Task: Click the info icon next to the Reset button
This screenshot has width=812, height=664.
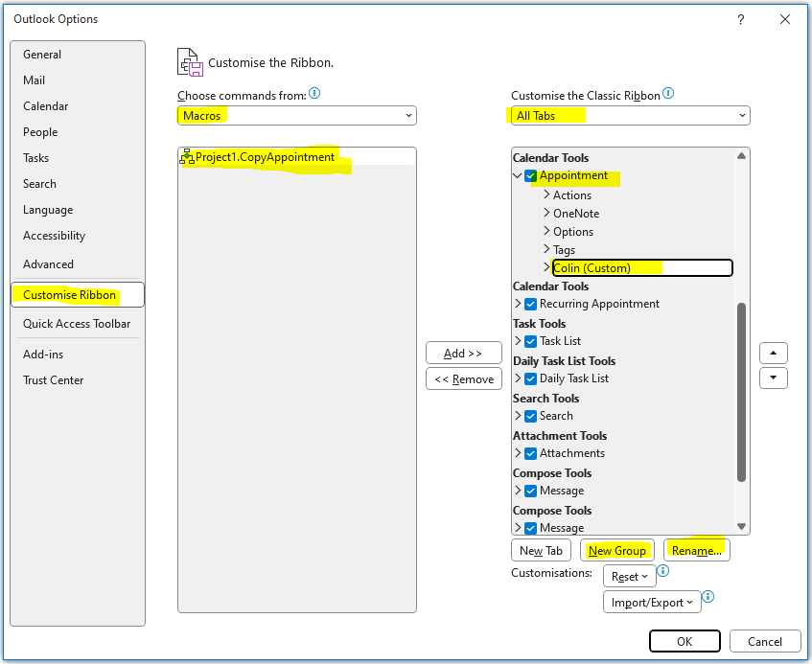Action: point(662,571)
